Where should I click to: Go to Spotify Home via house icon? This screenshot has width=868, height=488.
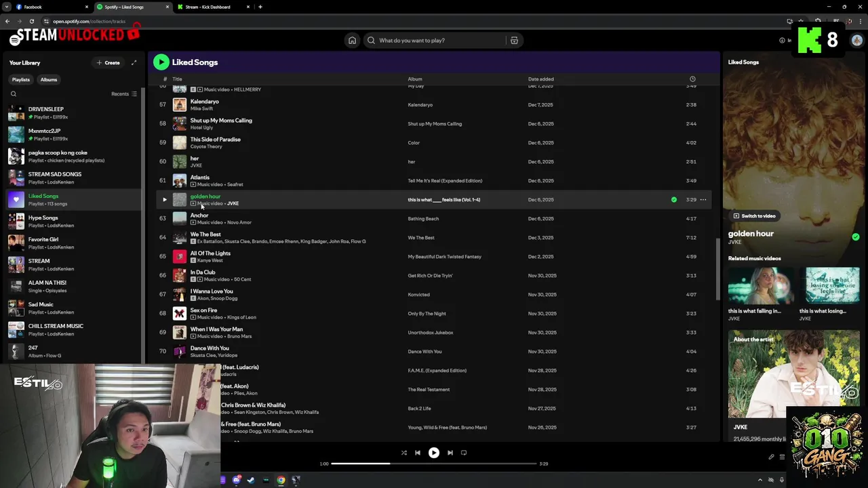[352, 40]
